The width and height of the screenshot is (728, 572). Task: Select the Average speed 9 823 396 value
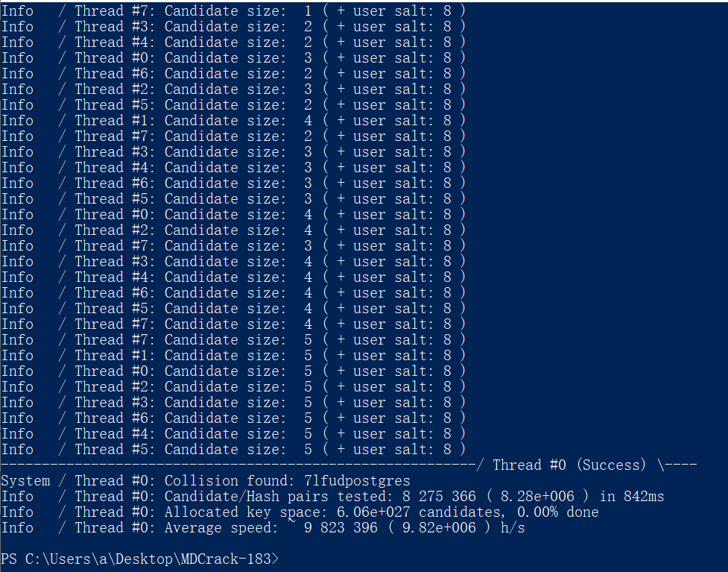pos(341,528)
